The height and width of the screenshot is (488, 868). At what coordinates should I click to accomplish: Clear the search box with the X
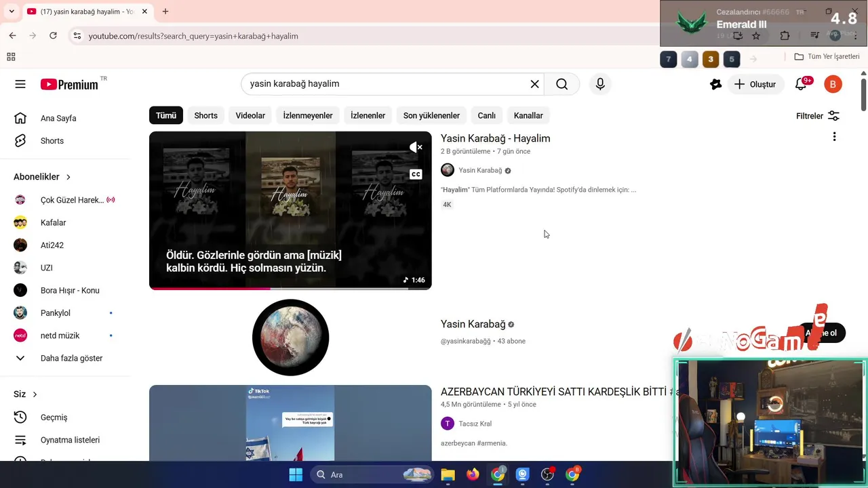click(x=534, y=84)
